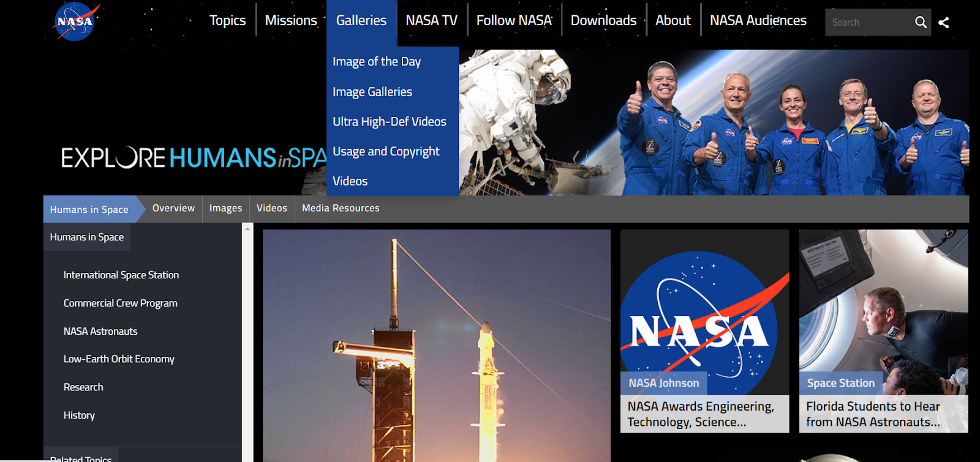The image size is (980, 462).
Task: Select Image of the Day
Action: click(377, 62)
